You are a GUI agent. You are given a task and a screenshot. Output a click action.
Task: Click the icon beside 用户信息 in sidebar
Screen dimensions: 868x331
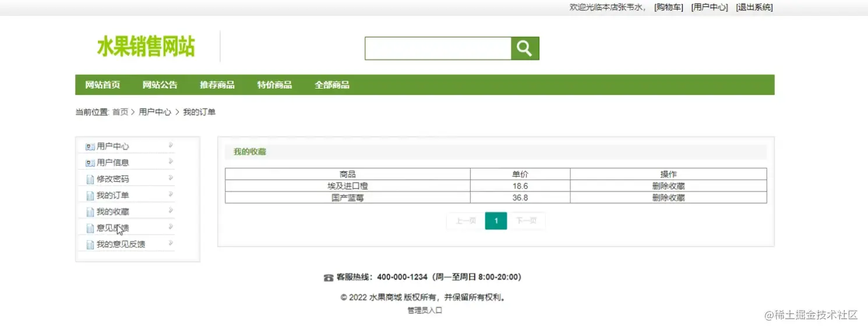(x=90, y=163)
